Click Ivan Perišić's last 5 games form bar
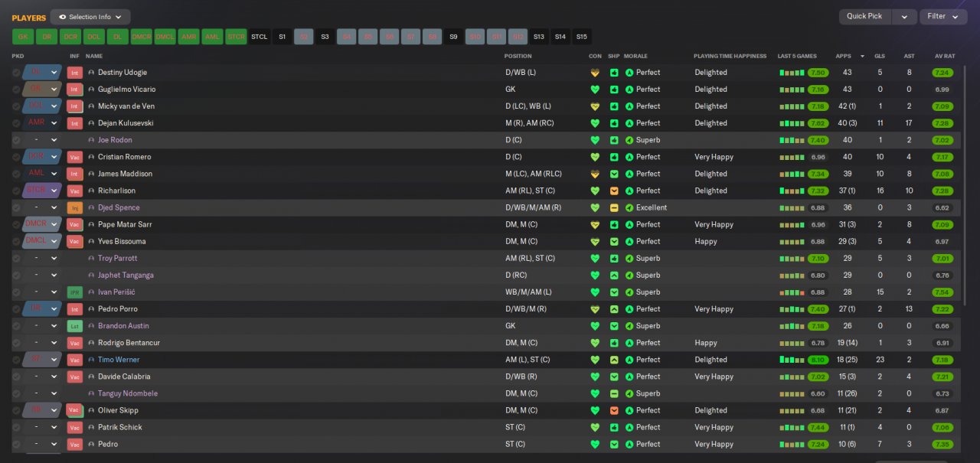Viewport: 980px width, 463px height. click(x=792, y=292)
